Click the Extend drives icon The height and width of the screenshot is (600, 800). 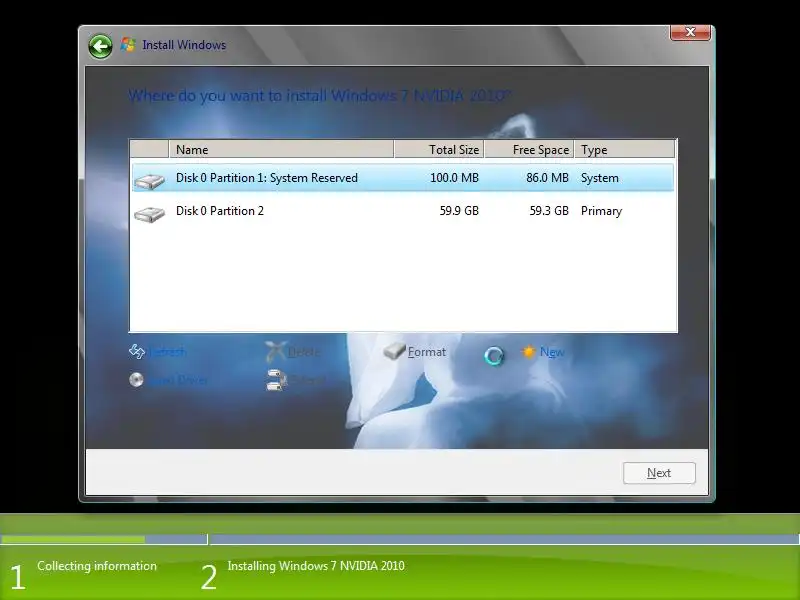pyautogui.click(x=277, y=380)
